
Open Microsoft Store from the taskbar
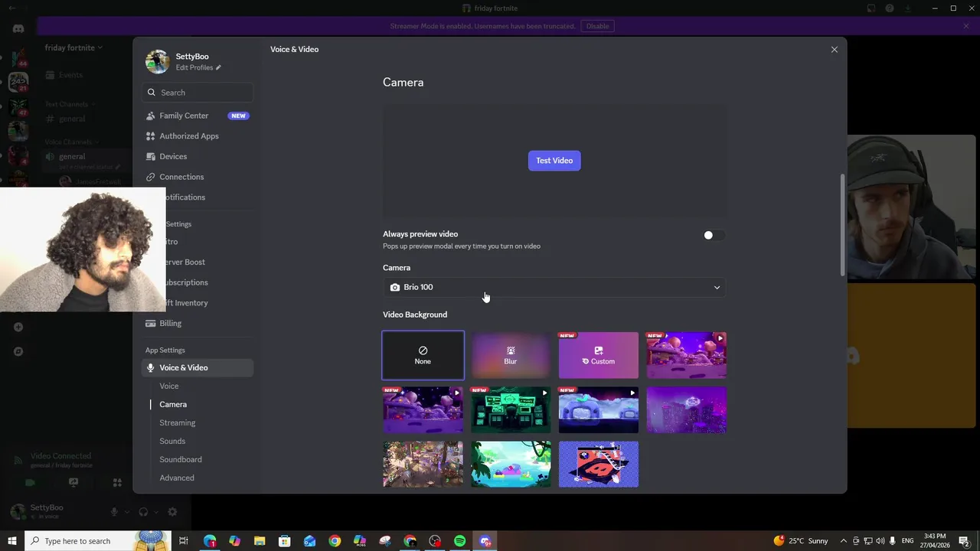[284, 541]
